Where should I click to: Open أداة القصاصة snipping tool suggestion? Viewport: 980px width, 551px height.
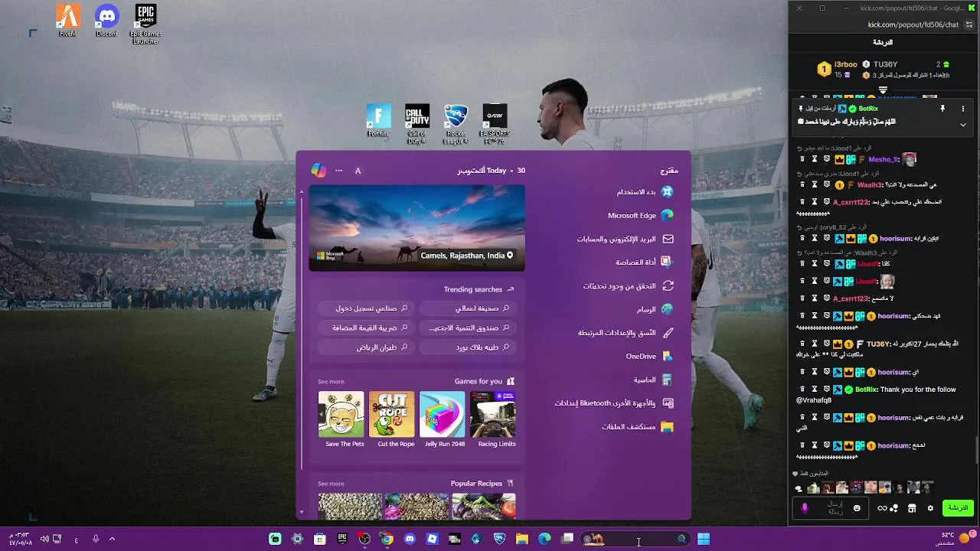pyautogui.click(x=644, y=262)
